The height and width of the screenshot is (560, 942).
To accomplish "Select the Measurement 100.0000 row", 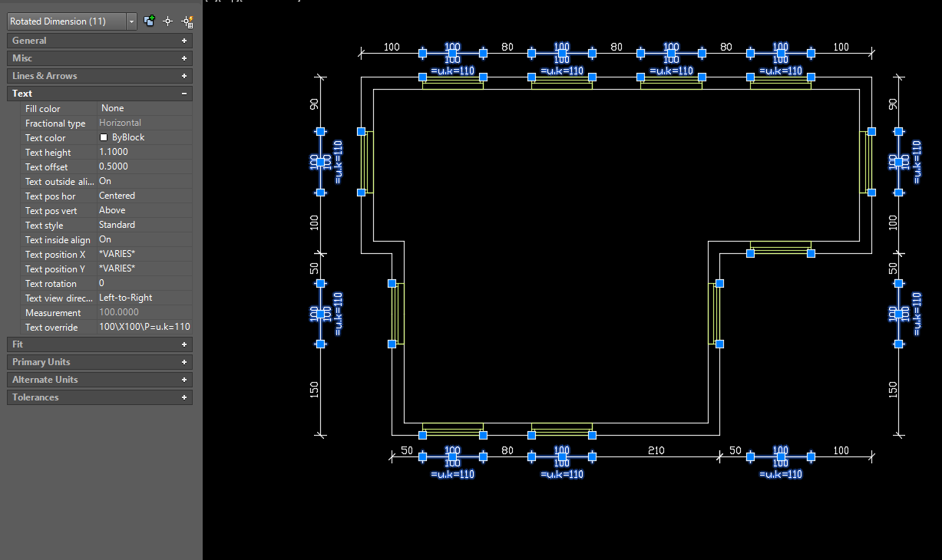I will tap(107, 312).
